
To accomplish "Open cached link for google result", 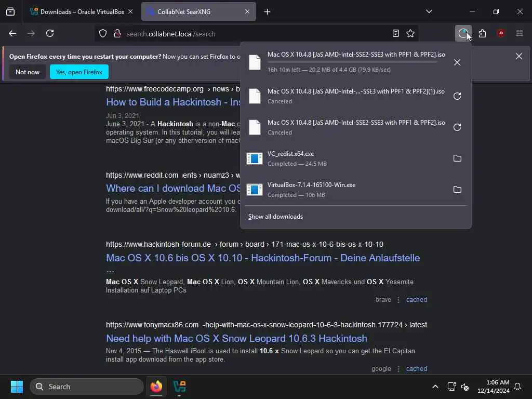I will tap(417, 369).
